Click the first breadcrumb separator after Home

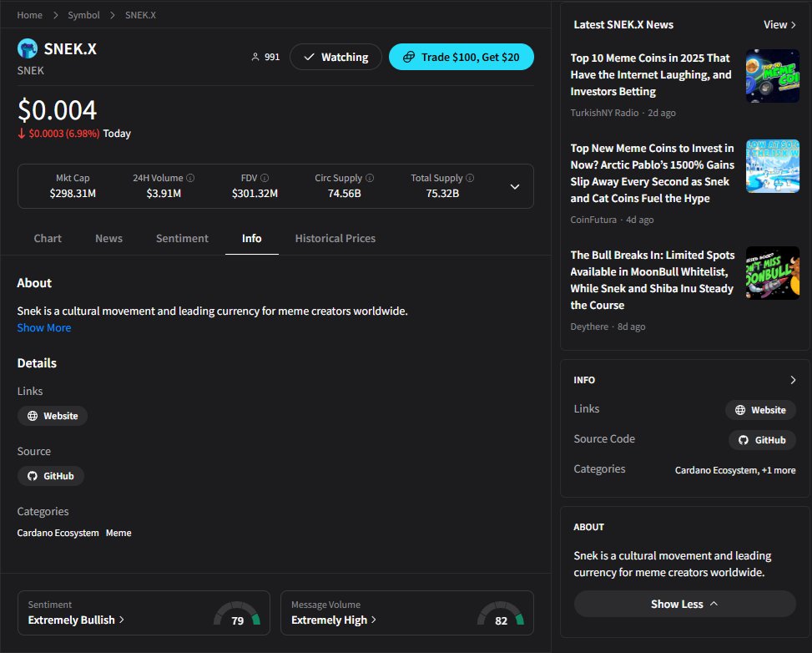point(55,15)
